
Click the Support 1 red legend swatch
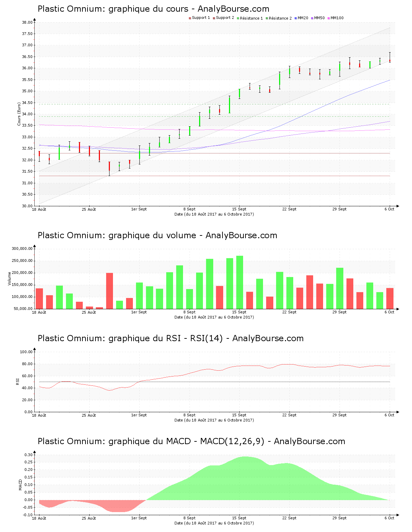coord(190,18)
